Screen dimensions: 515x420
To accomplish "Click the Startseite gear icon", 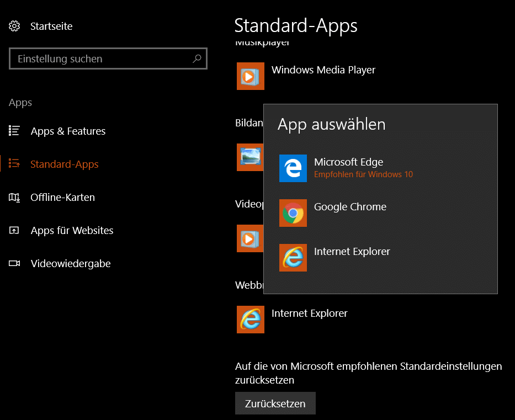I will (x=14, y=26).
